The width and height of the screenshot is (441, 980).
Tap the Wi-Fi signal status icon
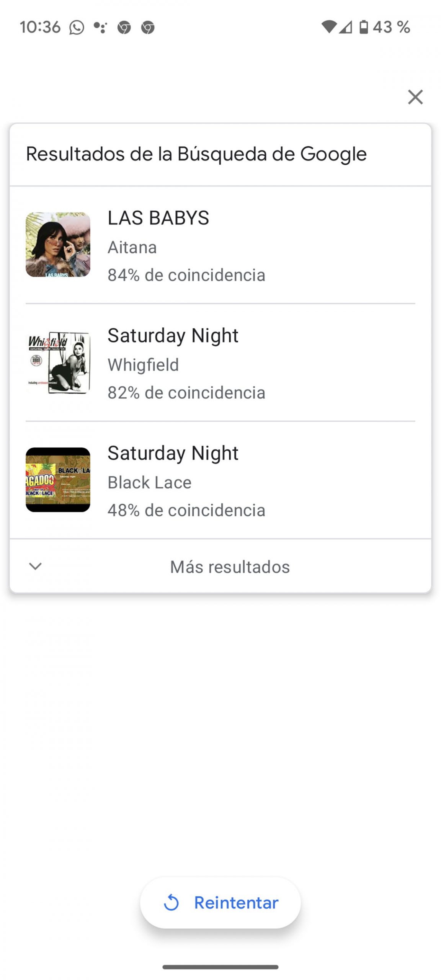tap(328, 27)
